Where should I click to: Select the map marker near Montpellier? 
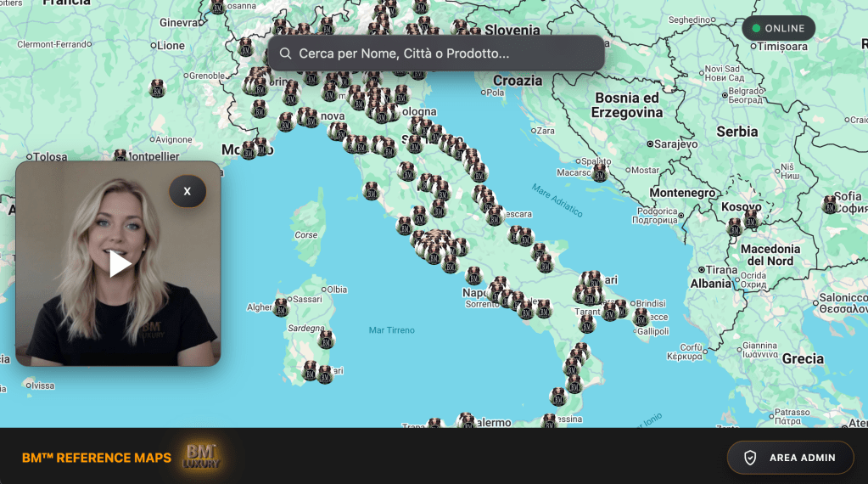[x=120, y=157]
